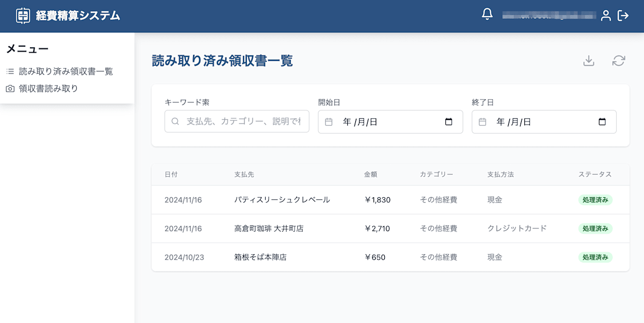This screenshot has height=323, width=644.
Task: Click the カテゴリー column header
Action: [x=437, y=175]
